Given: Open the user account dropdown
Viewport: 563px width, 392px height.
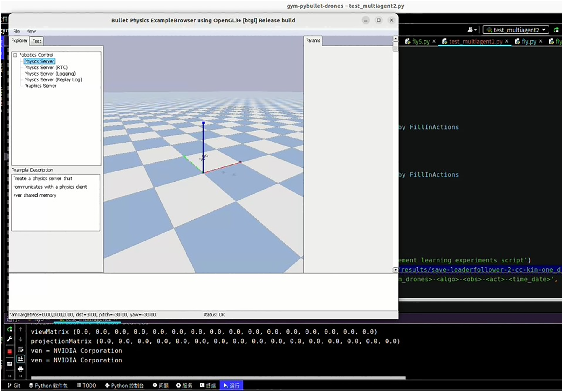Looking at the screenshot, I should tap(472, 30).
